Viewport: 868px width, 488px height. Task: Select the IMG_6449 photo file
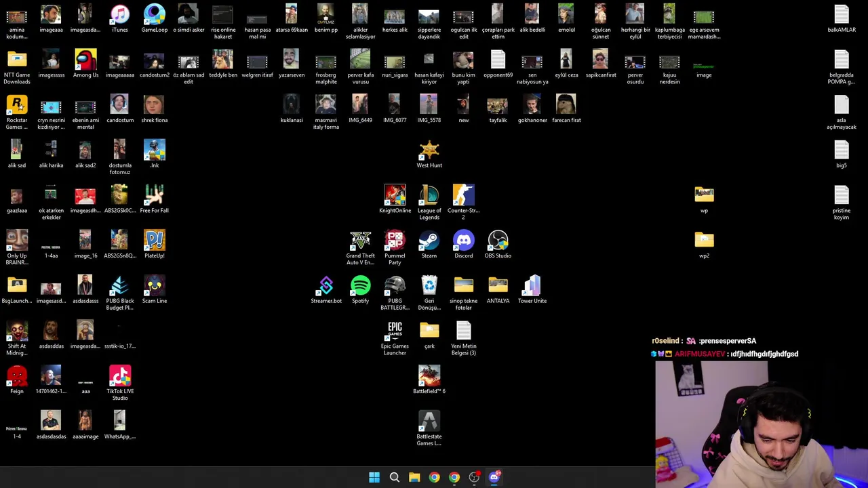360,110
